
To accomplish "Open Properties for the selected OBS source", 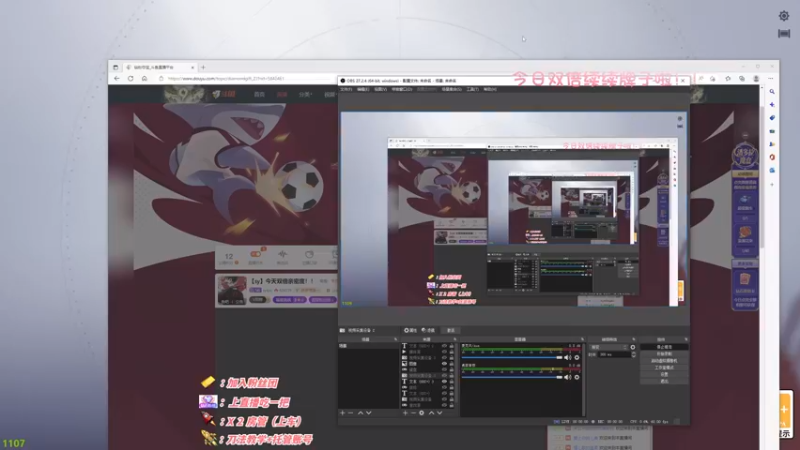I will tap(411, 330).
